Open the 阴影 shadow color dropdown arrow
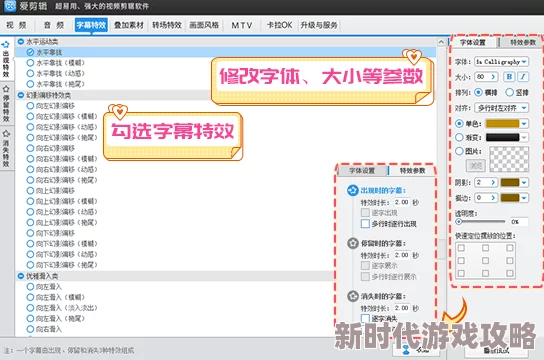The height and width of the screenshot is (360, 544). point(524,182)
